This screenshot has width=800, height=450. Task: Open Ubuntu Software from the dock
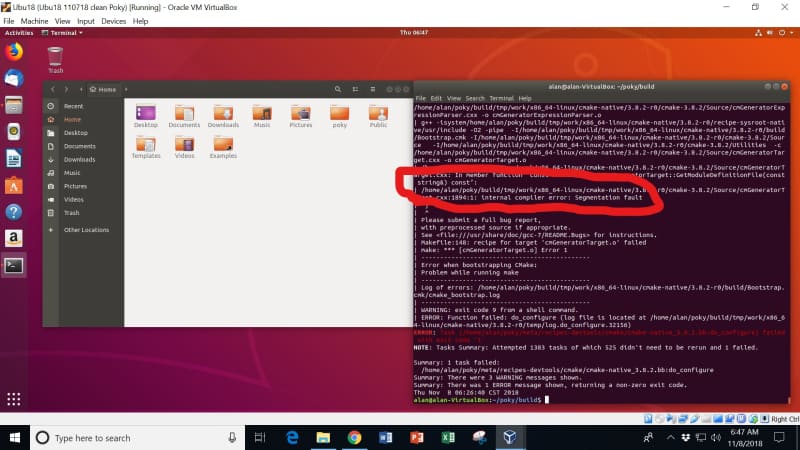tap(14, 186)
